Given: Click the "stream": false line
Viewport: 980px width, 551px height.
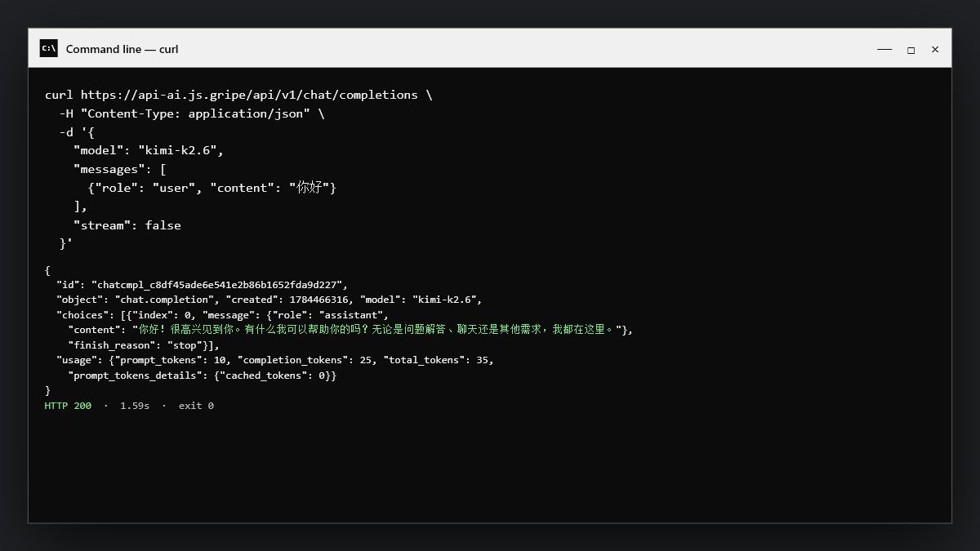Looking at the screenshot, I should pos(127,225).
